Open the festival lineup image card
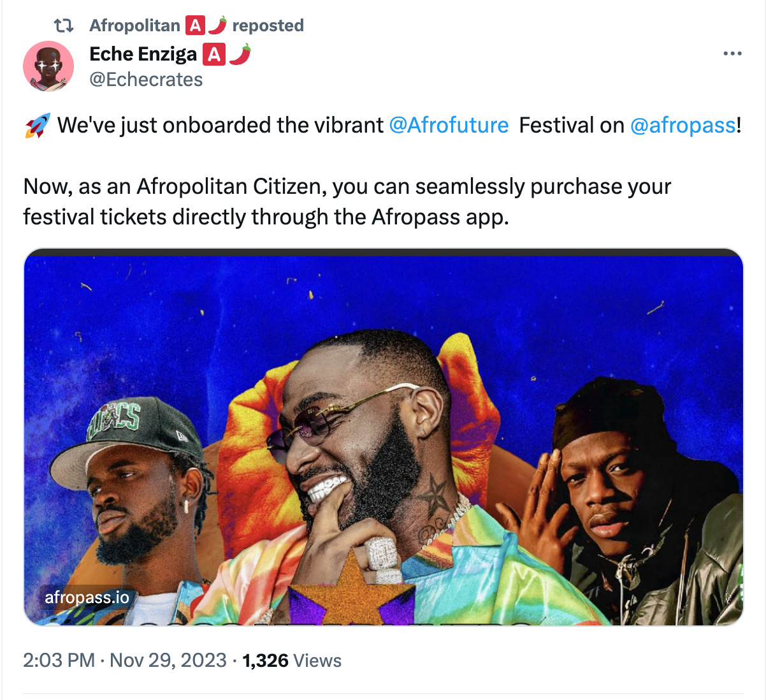 click(x=384, y=437)
